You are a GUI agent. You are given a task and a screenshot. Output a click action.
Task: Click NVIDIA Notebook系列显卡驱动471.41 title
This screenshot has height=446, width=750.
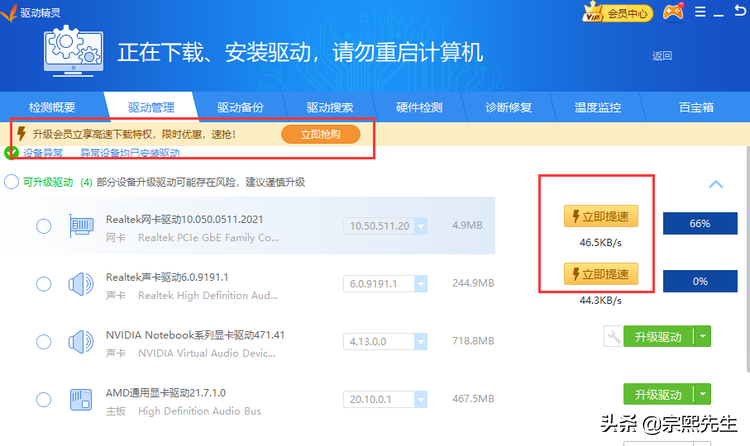click(x=195, y=335)
